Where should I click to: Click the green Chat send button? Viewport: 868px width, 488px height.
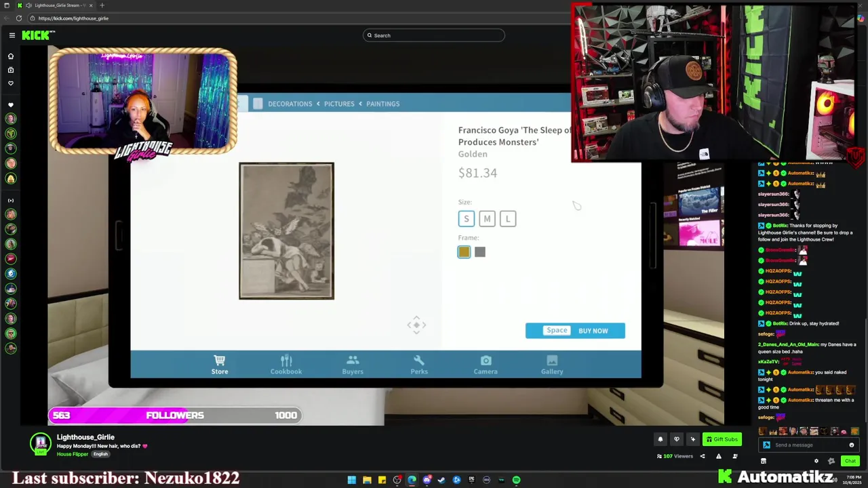850,461
